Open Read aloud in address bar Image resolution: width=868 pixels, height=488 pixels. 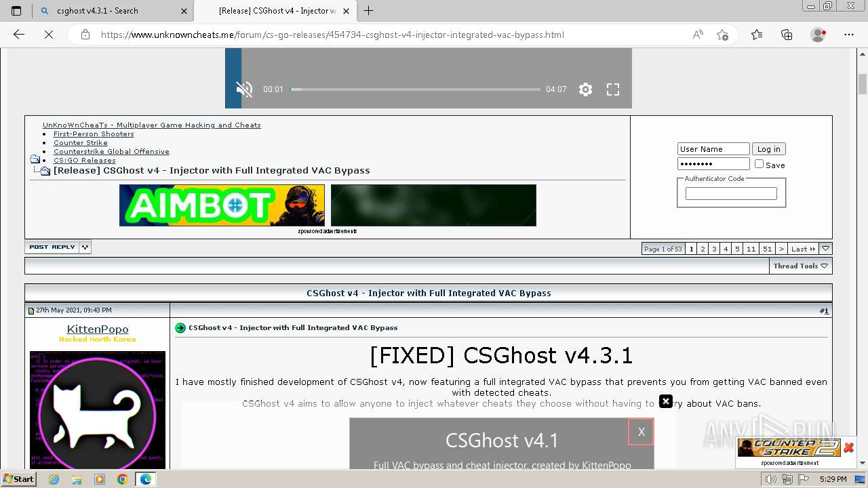[698, 35]
